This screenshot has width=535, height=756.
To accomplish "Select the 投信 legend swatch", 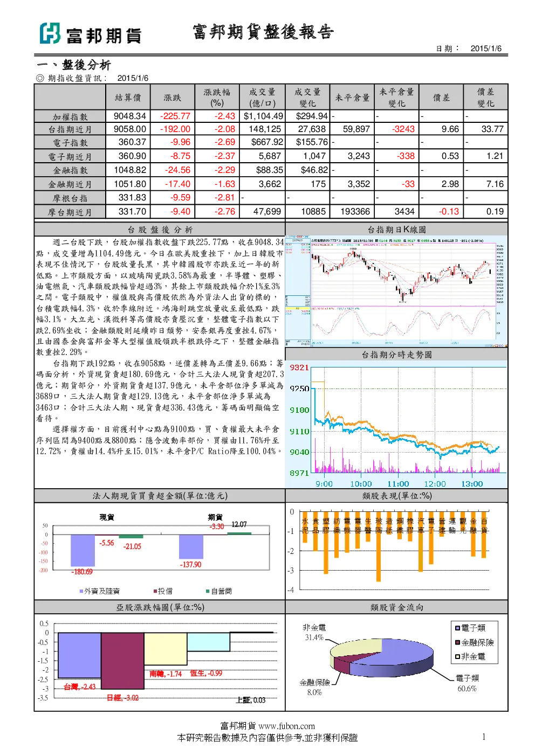I will point(155,591).
